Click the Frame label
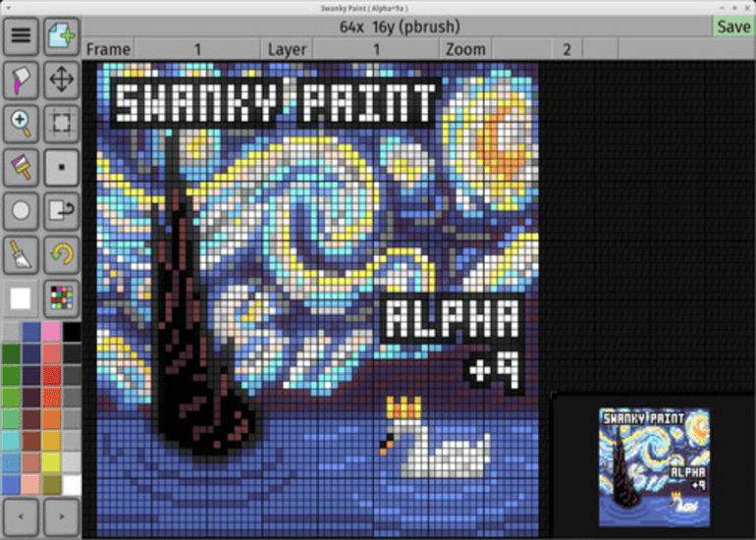The image size is (756, 540). click(x=108, y=49)
